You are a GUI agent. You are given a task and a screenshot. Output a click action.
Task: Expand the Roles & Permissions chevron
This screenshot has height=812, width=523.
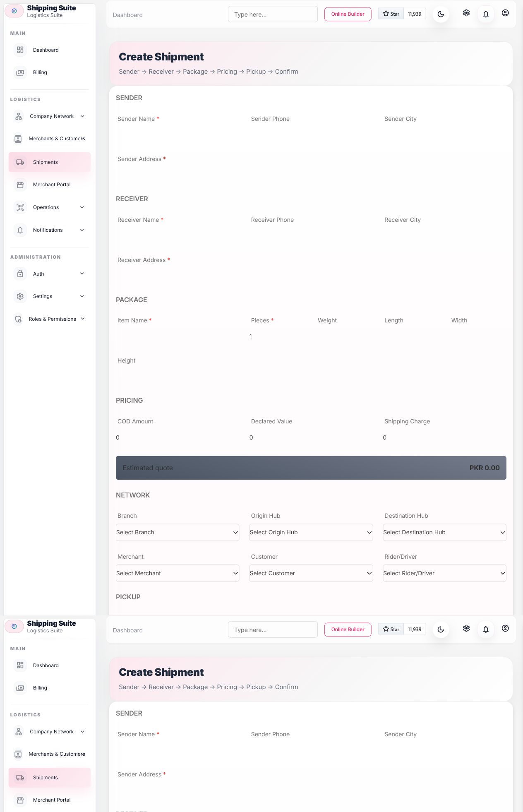[x=83, y=319]
